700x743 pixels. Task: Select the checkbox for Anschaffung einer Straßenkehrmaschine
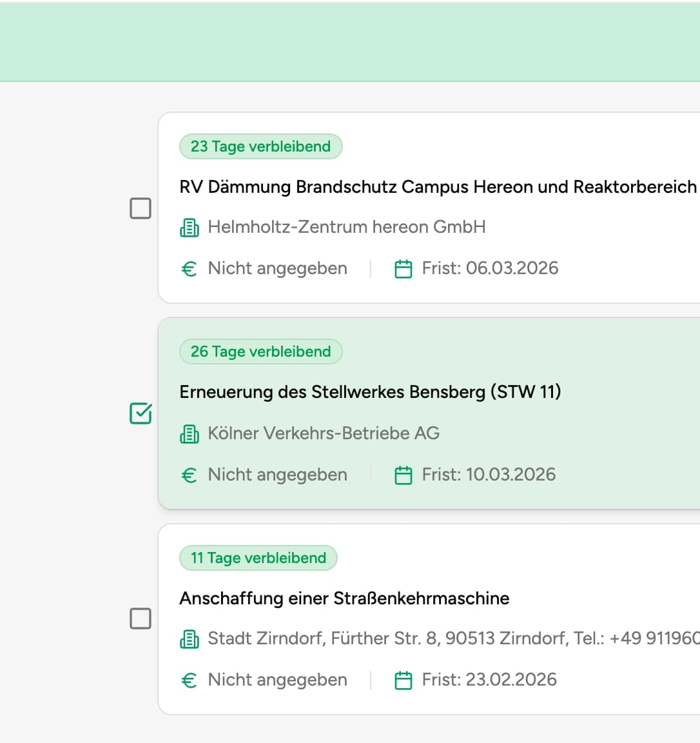(x=141, y=619)
